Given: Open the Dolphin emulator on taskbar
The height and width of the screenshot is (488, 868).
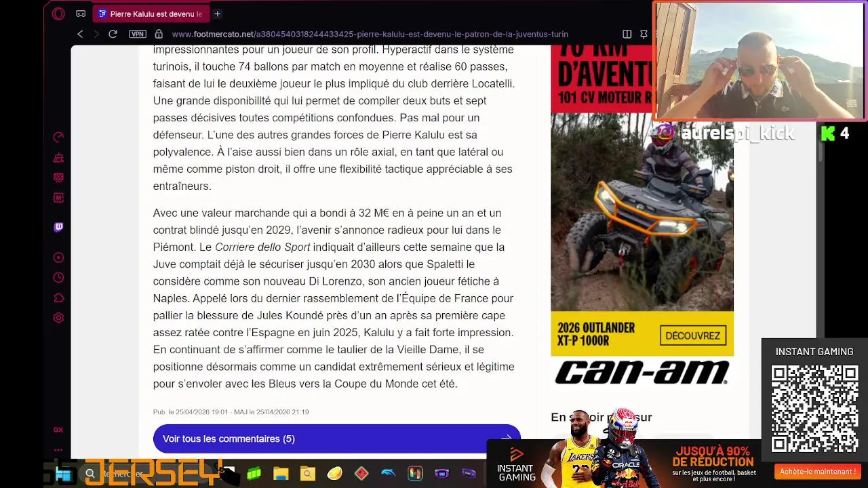Looking at the screenshot, I should pyautogui.click(x=388, y=474).
